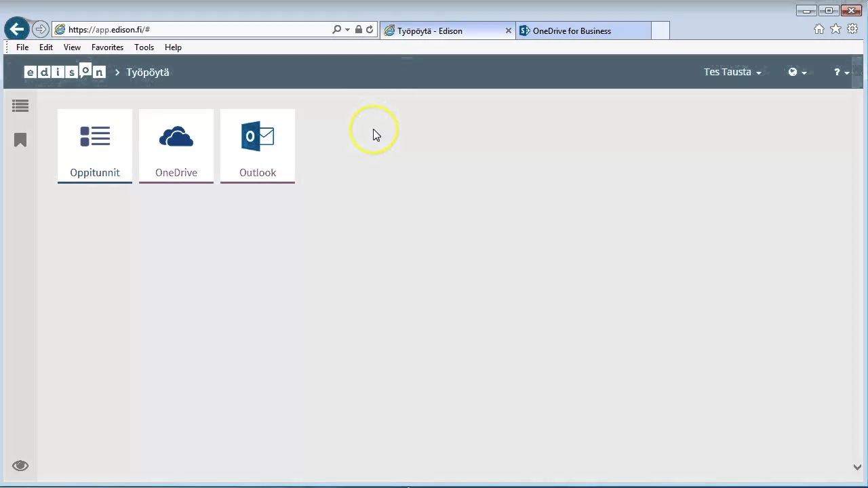Open the Favorites menu
The width and height of the screenshot is (868, 488).
[x=107, y=47]
